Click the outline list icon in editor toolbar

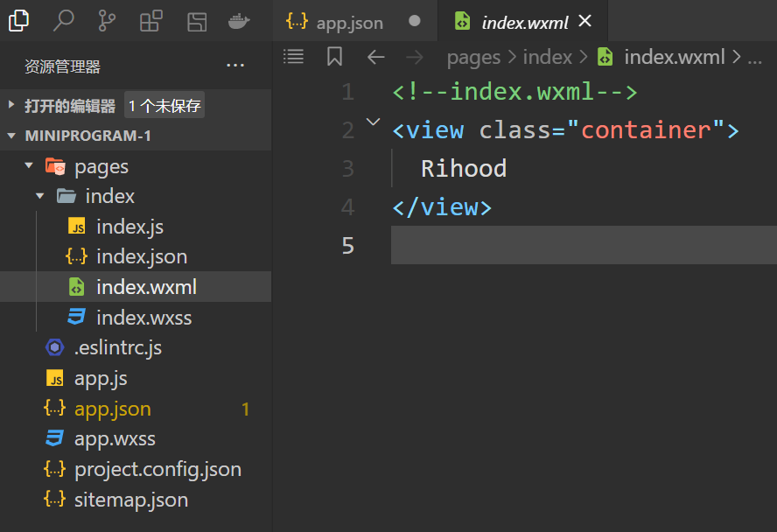point(293,57)
